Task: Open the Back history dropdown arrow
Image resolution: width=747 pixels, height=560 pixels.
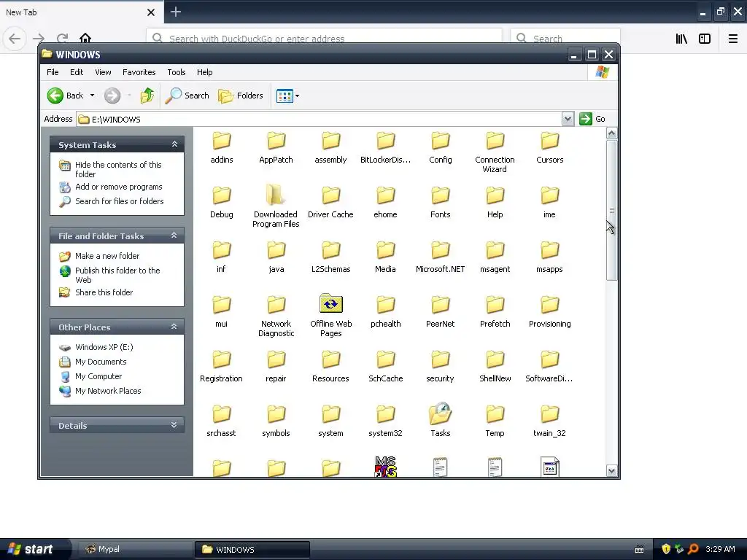Action: [x=93, y=96]
